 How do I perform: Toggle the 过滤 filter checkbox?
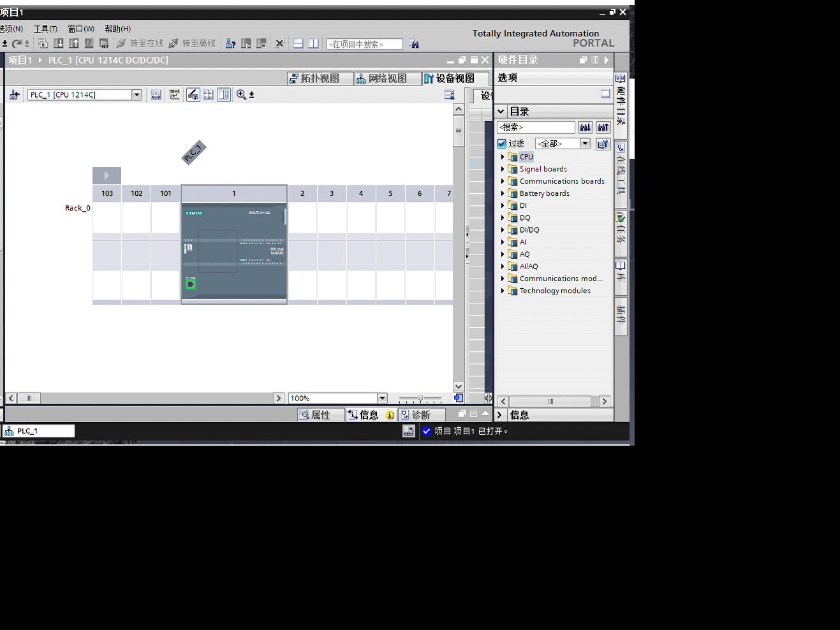point(502,143)
